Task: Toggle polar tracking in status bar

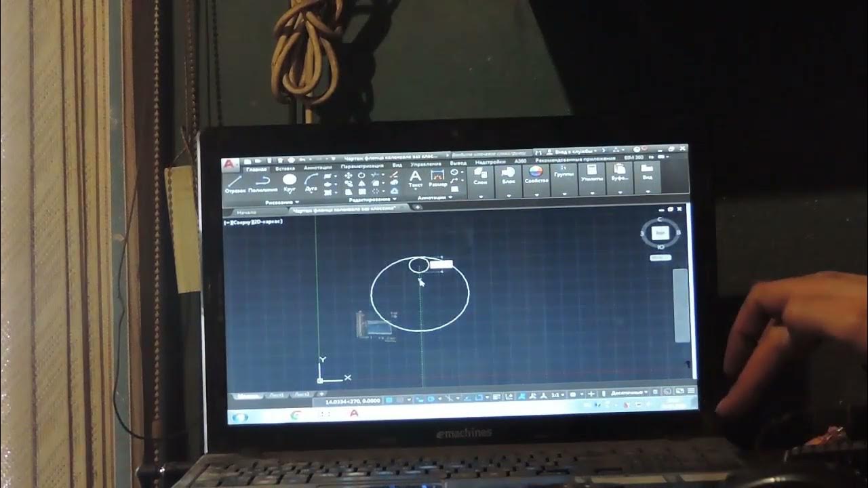Action: coord(431,399)
